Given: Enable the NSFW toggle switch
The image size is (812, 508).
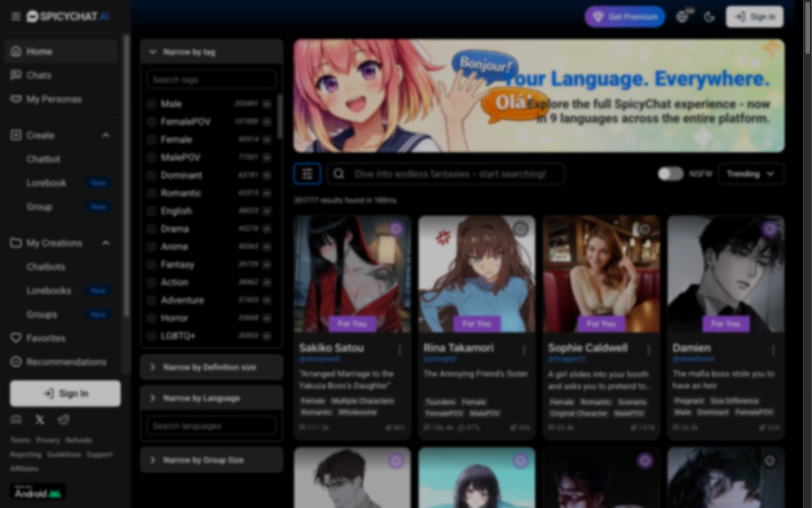Looking at the screenshot, I should 671,174.
